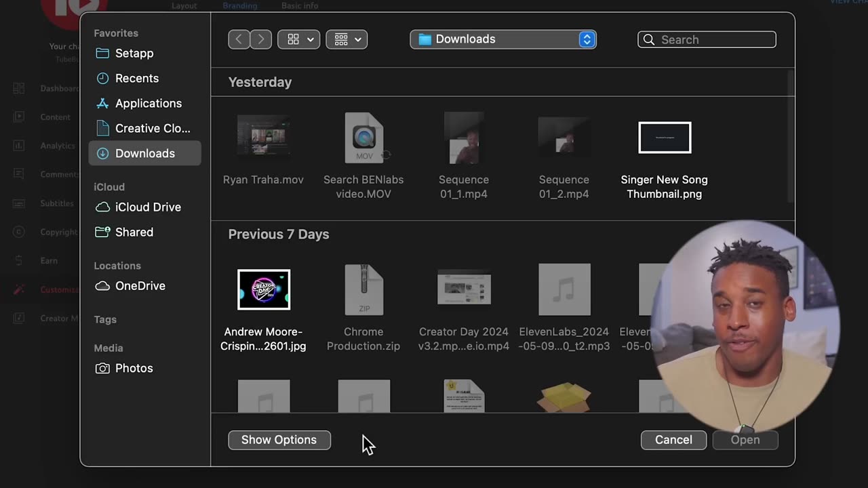Open the icon view options dropdown
The height and width of the screenshot is (488, 868).
(299, 39)
